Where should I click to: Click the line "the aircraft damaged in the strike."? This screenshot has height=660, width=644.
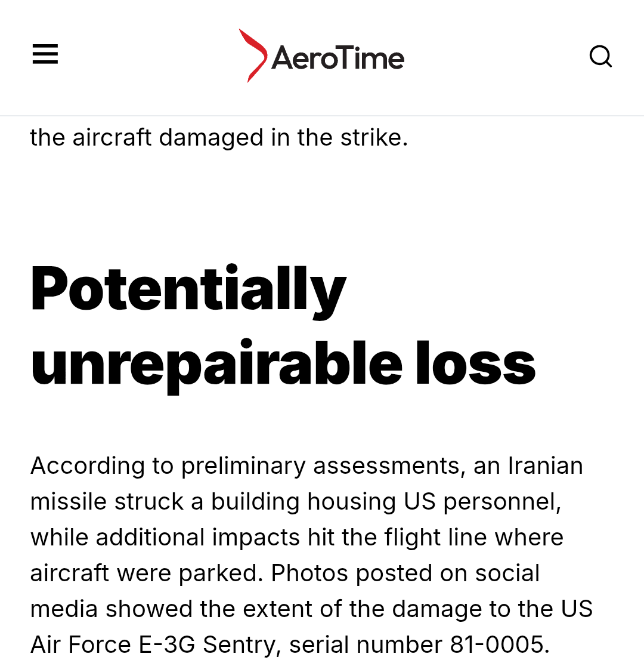click(x=219, y=138)
